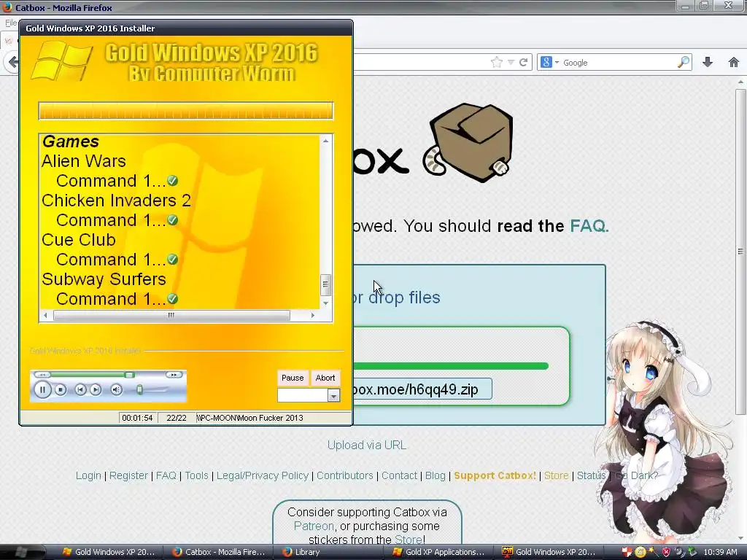Click the green checkmark under Cue Club

point(172,260)
